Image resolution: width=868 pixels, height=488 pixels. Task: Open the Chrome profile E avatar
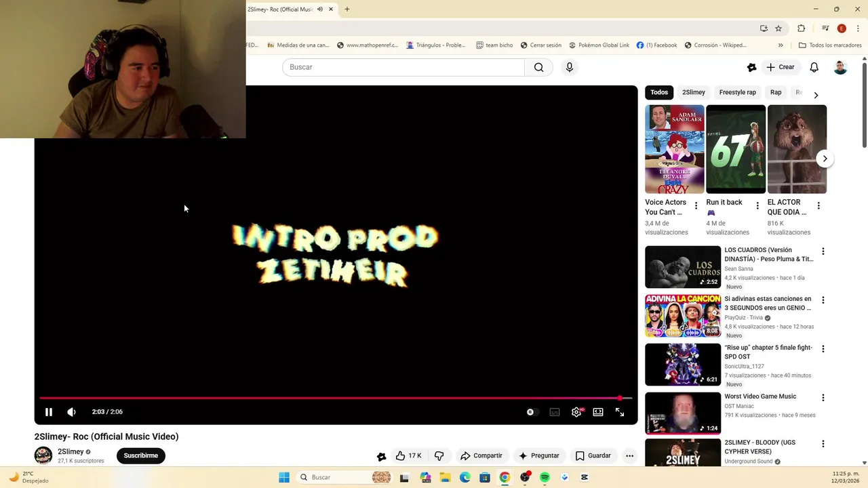pyautogui.click(x=842, y=28)
